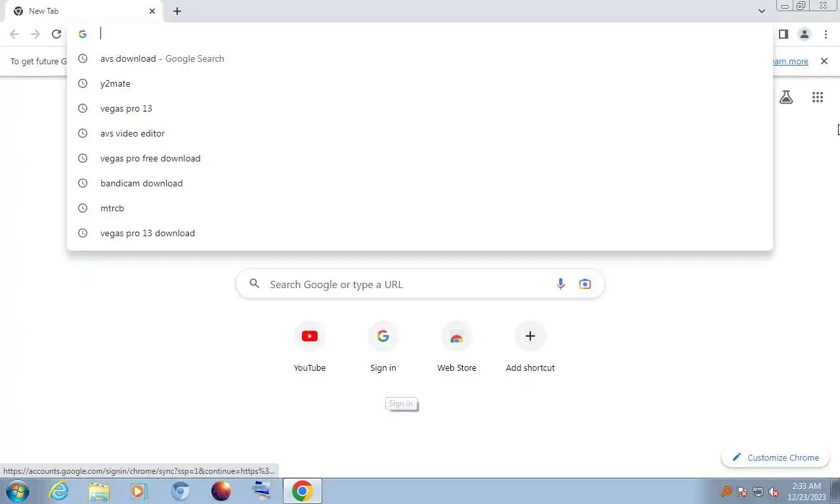Click the Google icon in address bar

pyautogui.click(x=83, y=34)
